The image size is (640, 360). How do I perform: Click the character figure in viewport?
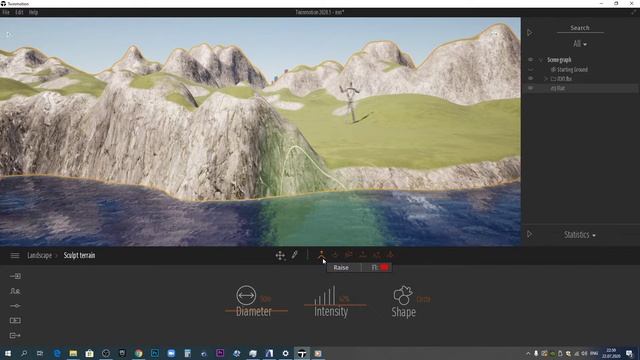point(351,102)
